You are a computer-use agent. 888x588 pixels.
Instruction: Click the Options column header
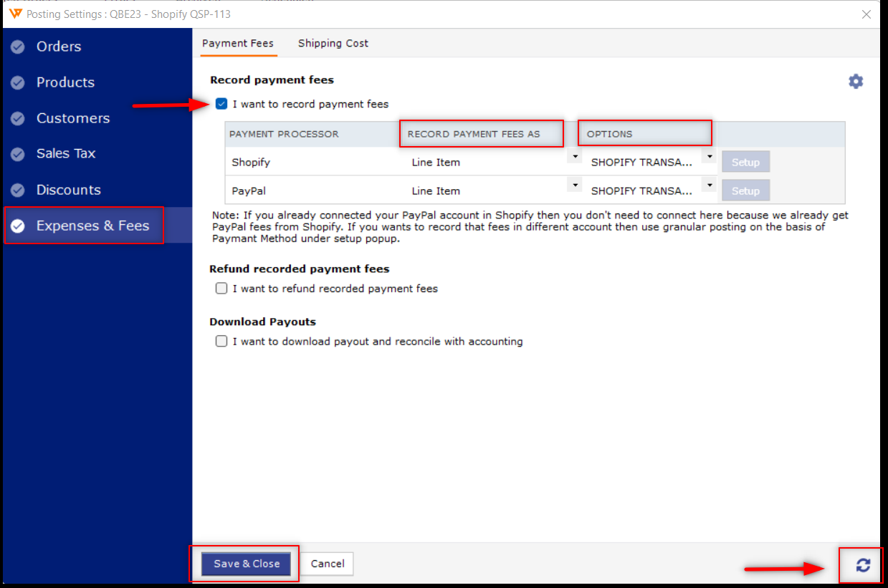pos(609,134)
